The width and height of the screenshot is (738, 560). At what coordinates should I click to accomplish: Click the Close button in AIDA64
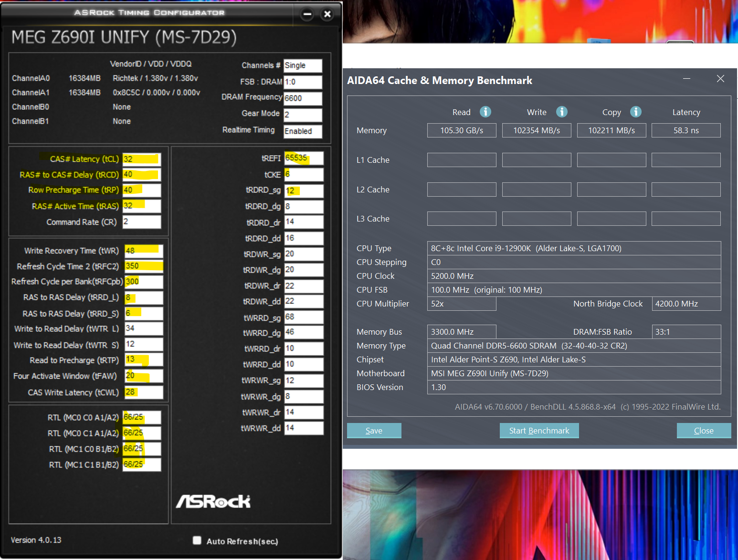[x=704, y=431]
